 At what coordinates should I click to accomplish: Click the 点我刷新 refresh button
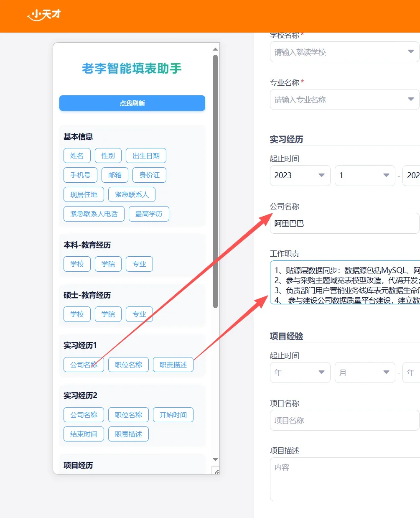tap(132, 103)
